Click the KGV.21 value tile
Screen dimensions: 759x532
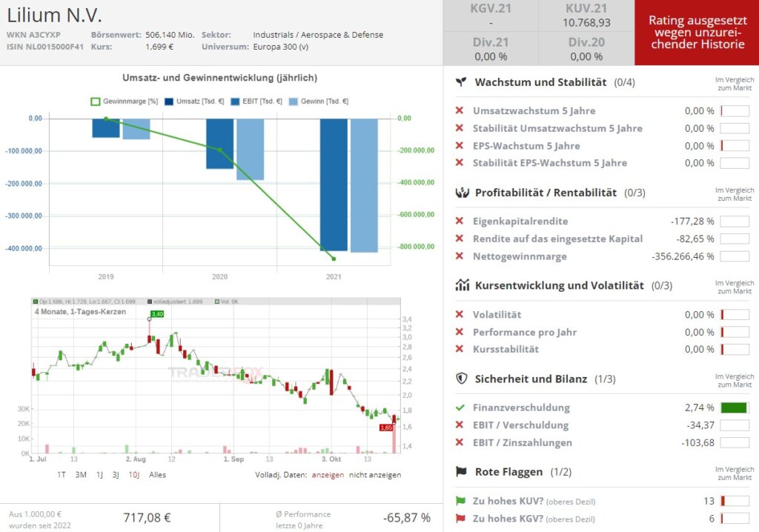491,16
